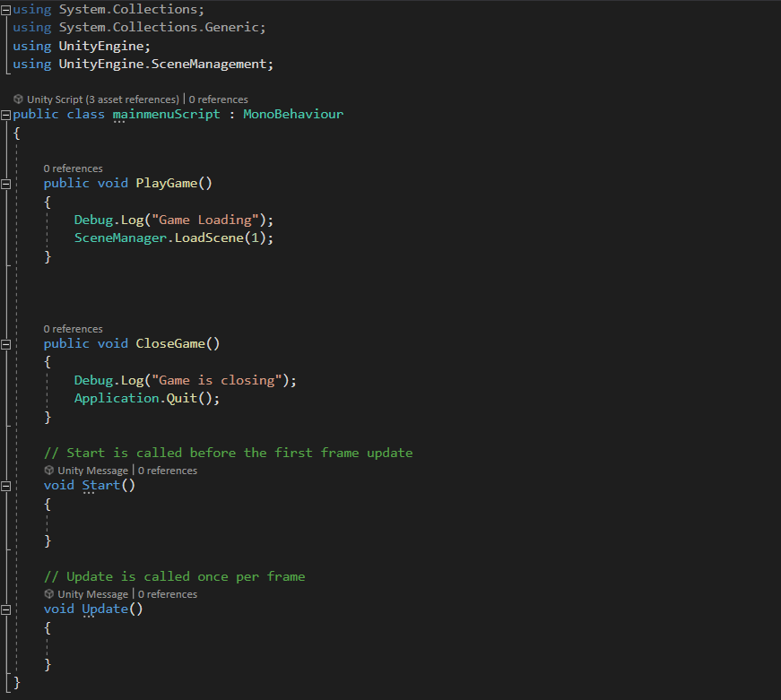Click the Update method name
The height and width of the screenshot is (700, 781).
(105, 609)
